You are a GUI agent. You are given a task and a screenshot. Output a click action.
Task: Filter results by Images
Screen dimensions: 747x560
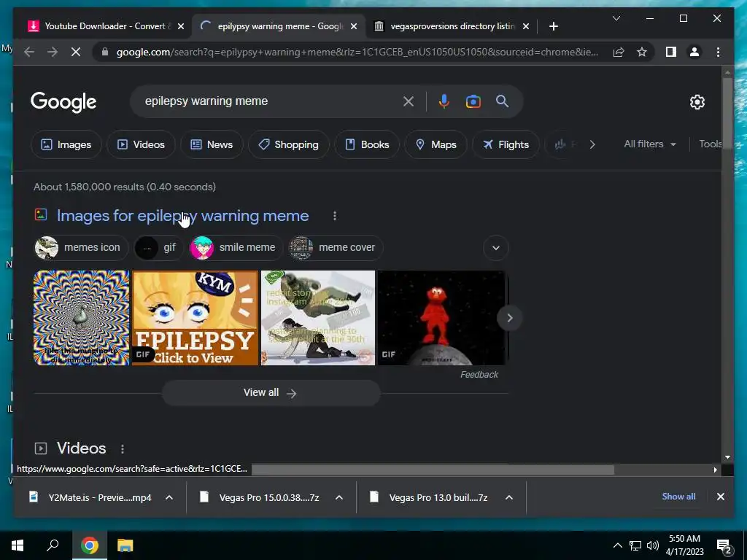click(66, 144)
